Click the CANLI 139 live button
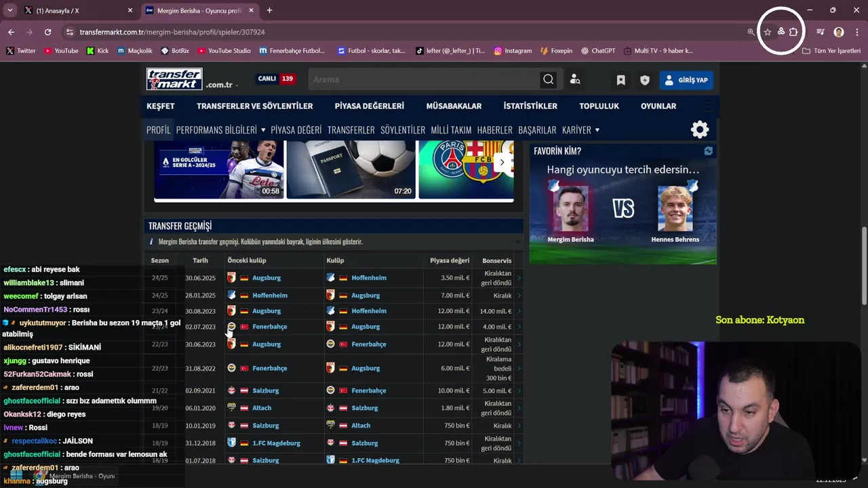Screen dimensions: 868x488 pos(275,79)
